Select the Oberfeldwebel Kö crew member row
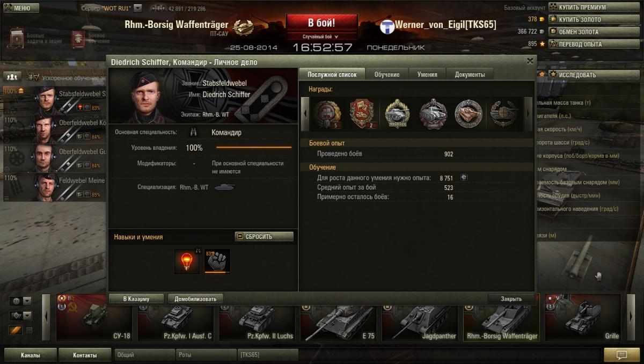Screen dimensions: 644x364 pyautogui.click(x=54, y=129)
